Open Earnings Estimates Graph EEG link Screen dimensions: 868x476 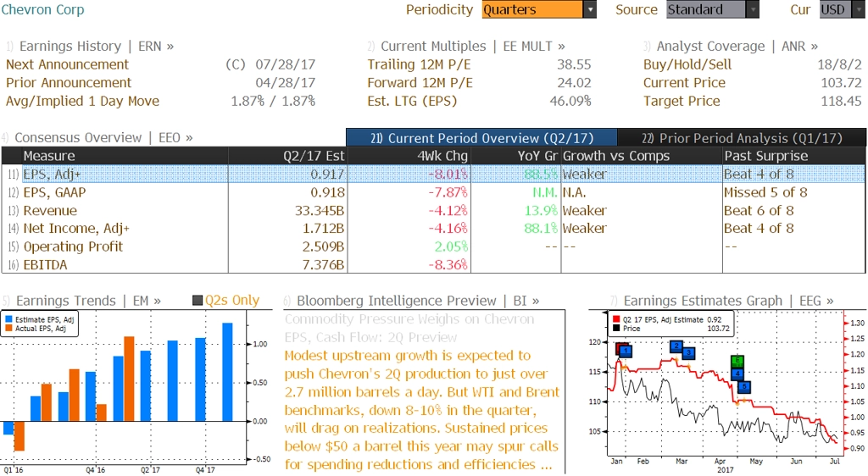tap(728, 301)
